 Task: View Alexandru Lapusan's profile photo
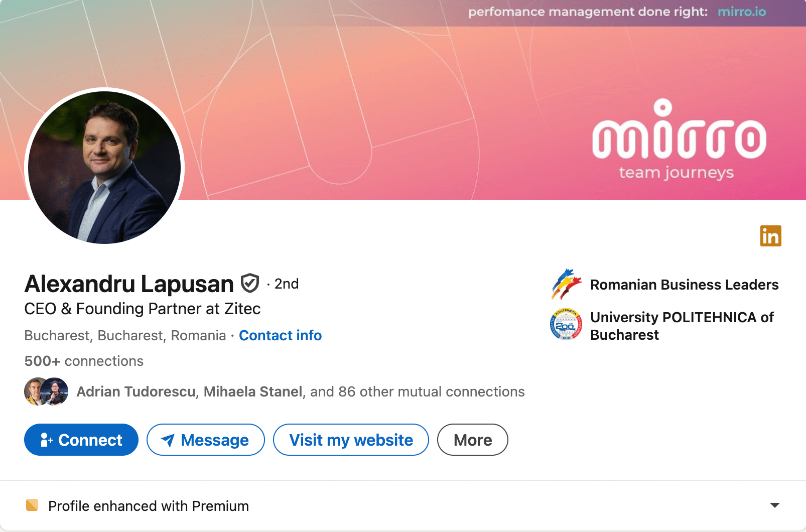(x=104, y=167)
